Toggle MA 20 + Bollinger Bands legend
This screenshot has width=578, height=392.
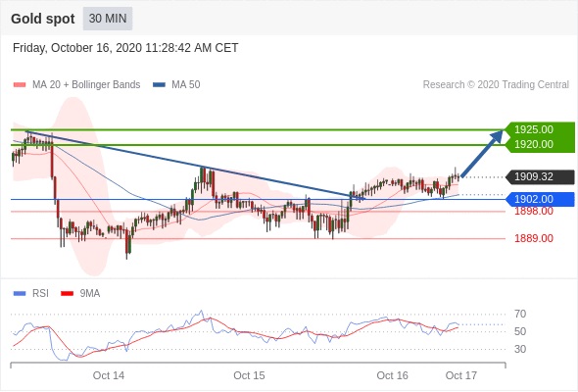pos(76,85)
